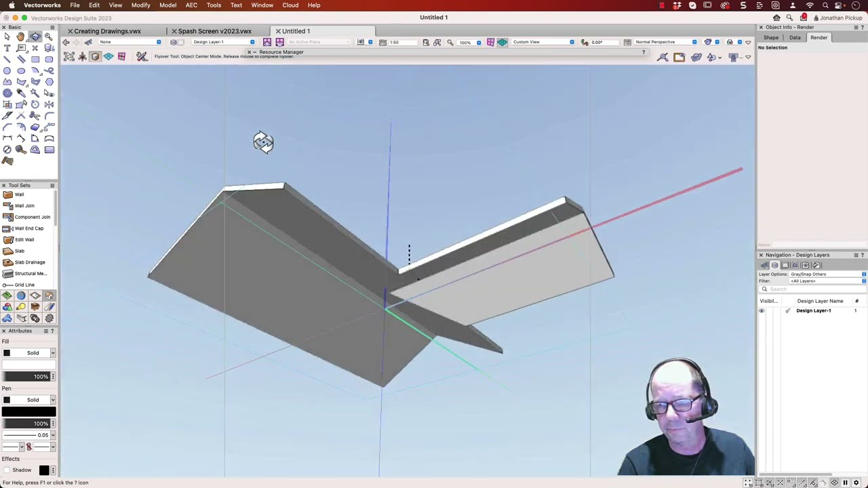This screenshot has height=488, width=868.
Task: Open the Apple menu
Action: point(12,5)
